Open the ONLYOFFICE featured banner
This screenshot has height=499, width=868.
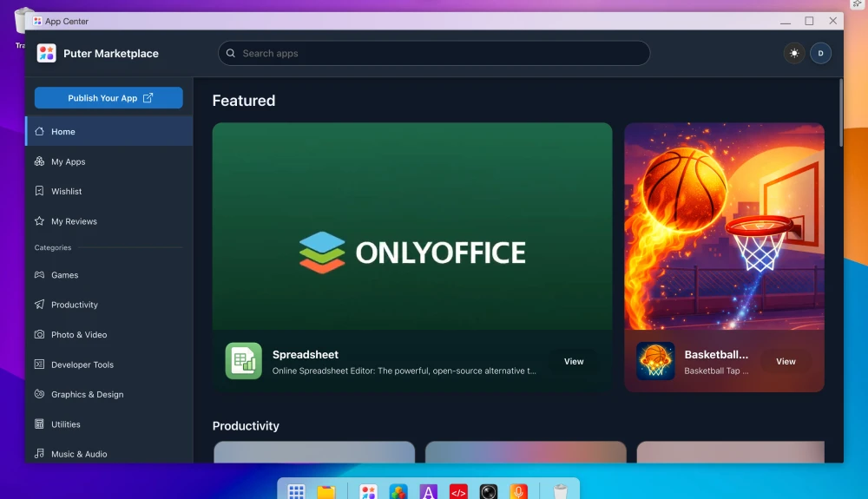coord(412,227)
